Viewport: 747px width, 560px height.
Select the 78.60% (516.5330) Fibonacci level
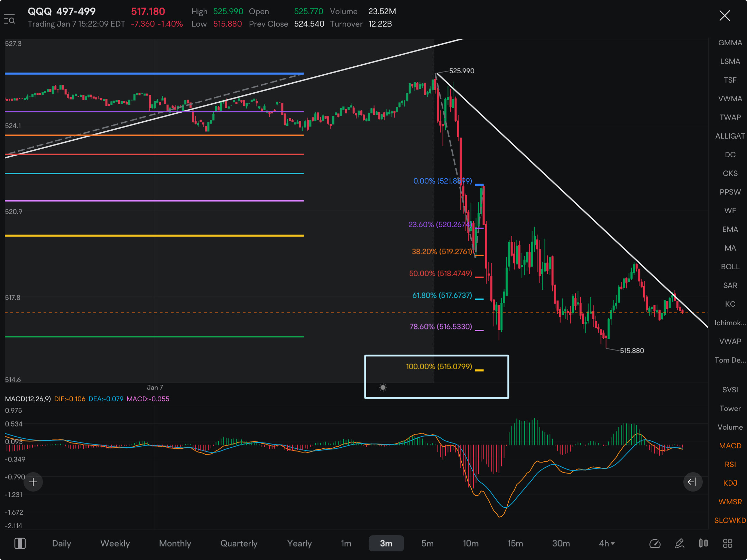click(441, 327)
